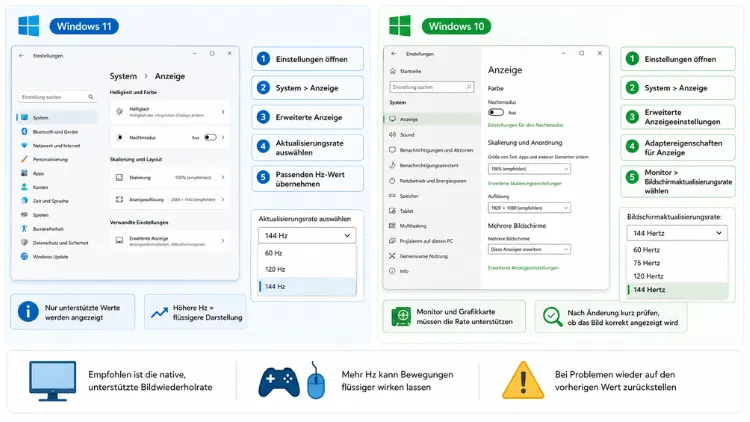Image resolution: width=750 pixels, height=422 pixels.
Task: Open the 100% (empfohlen) scaling dropdown in Windows 10
Action: (529, 168)
